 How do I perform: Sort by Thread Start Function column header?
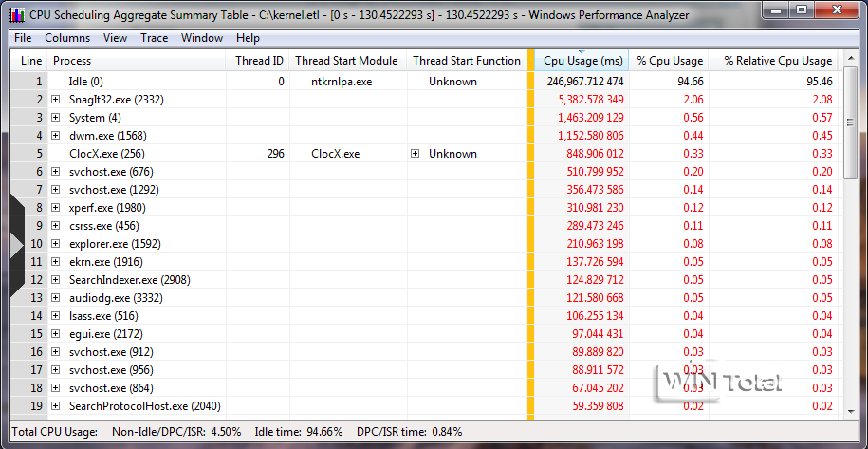(x=468, y=61)
